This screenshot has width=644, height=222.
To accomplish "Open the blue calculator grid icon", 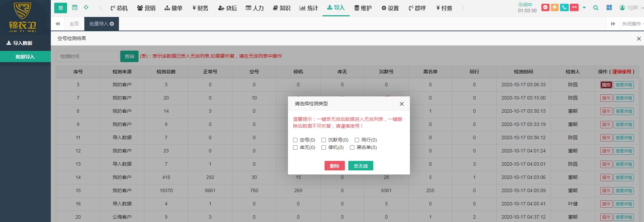I will 609,8.
